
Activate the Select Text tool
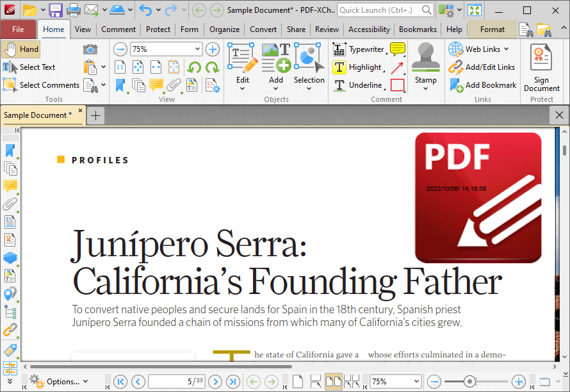(x=29, y=67)
